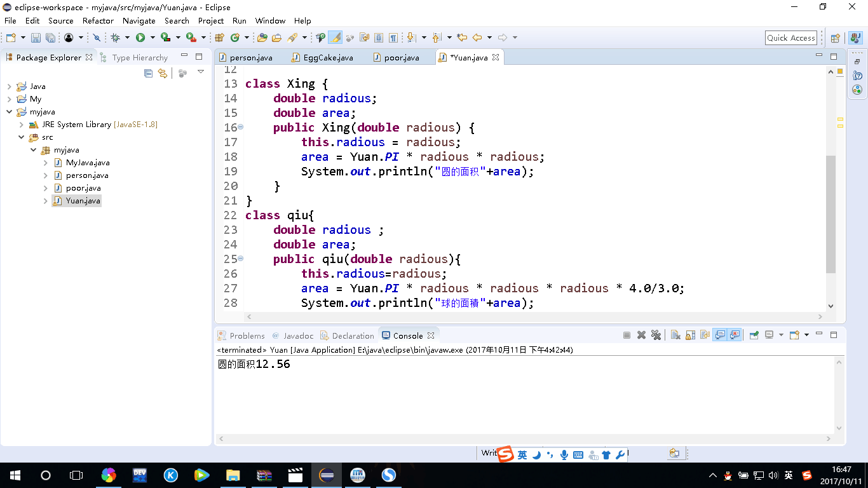868x488 pixels.
Task: Click the editor horizontal scrollbar
Action: point(534,316)
